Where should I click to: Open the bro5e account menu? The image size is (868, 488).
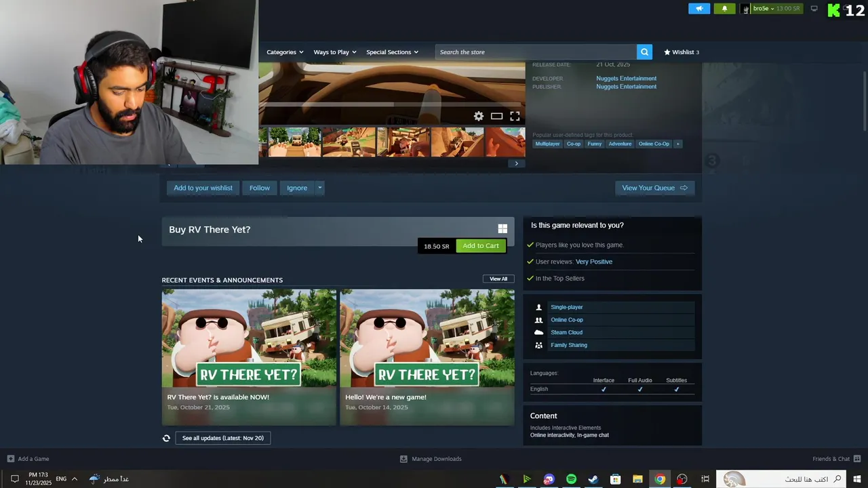coord(771,9)
